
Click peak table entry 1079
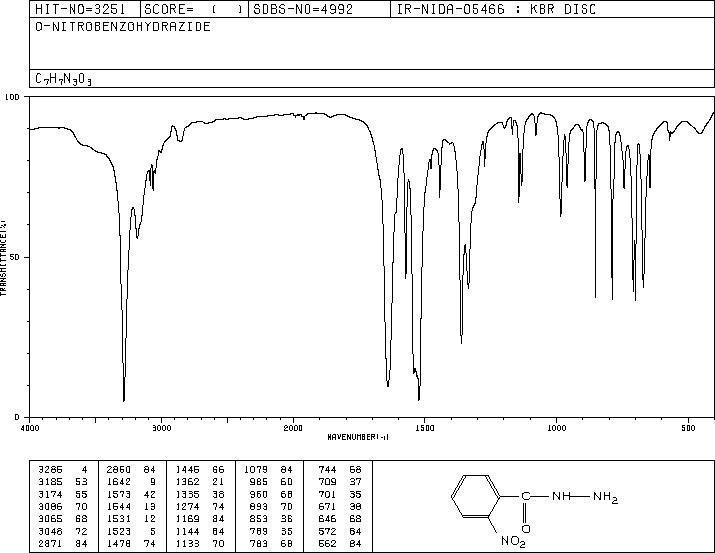(256, 469)
